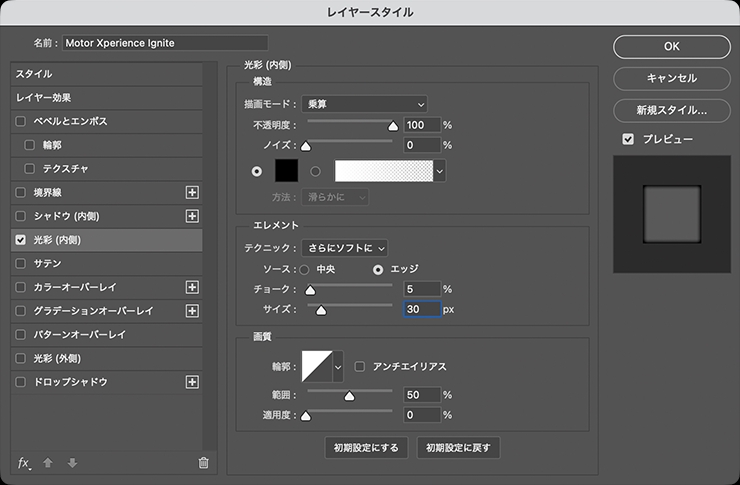
Task: Enable the ベベルとエンボス checkbox
Action: (21, 121)
